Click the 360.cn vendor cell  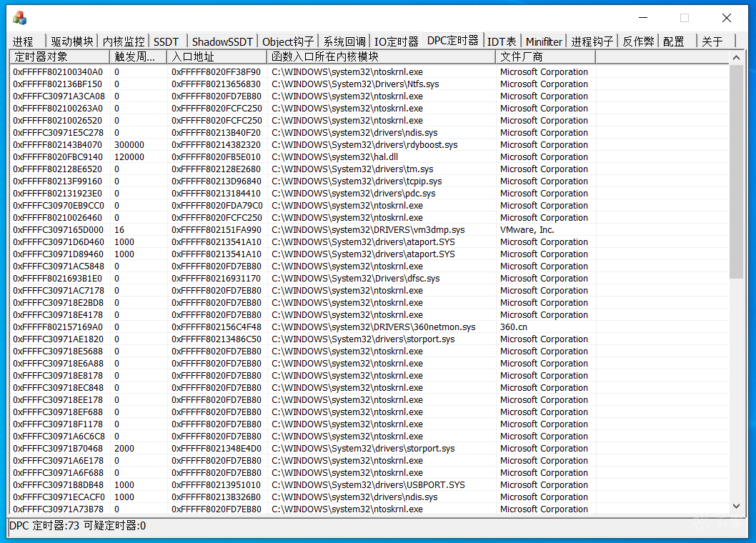tap(514, 327)
